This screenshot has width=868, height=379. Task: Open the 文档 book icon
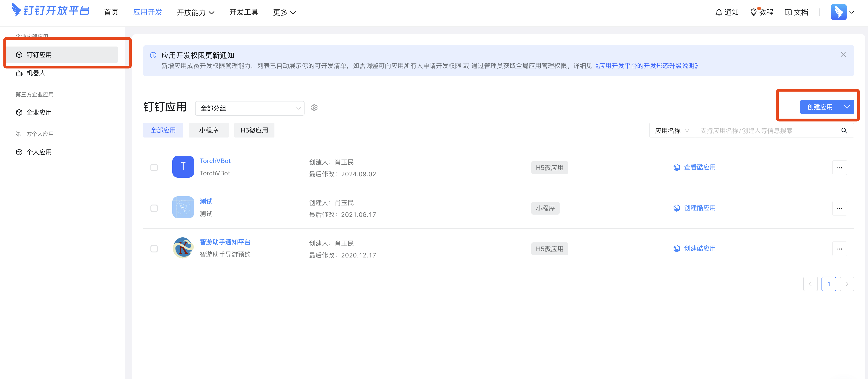coord(788,12)
